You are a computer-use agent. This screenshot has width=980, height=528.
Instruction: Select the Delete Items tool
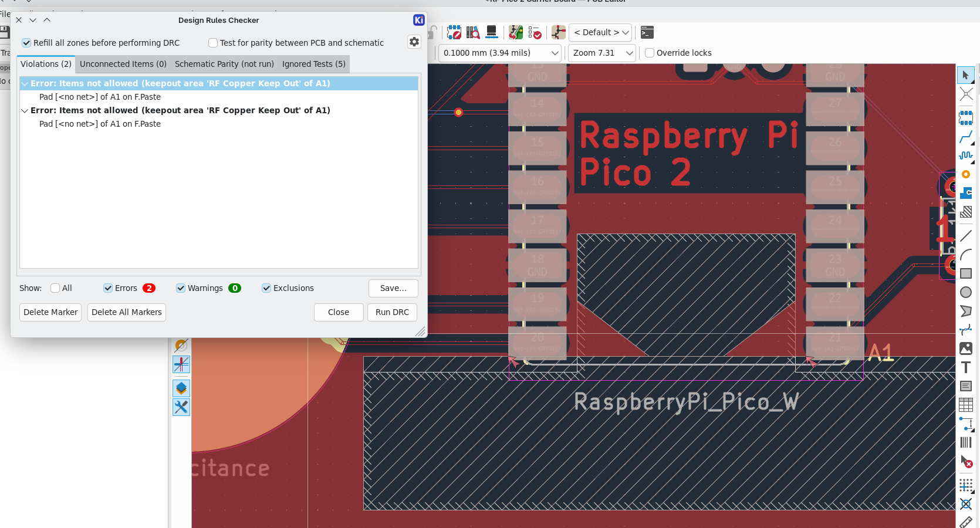(966, 461)
